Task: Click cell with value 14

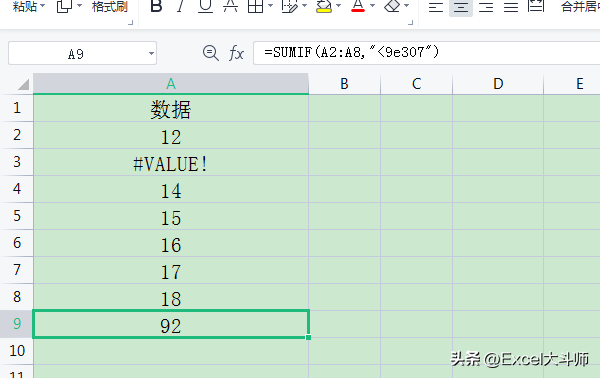Action: 171,189
